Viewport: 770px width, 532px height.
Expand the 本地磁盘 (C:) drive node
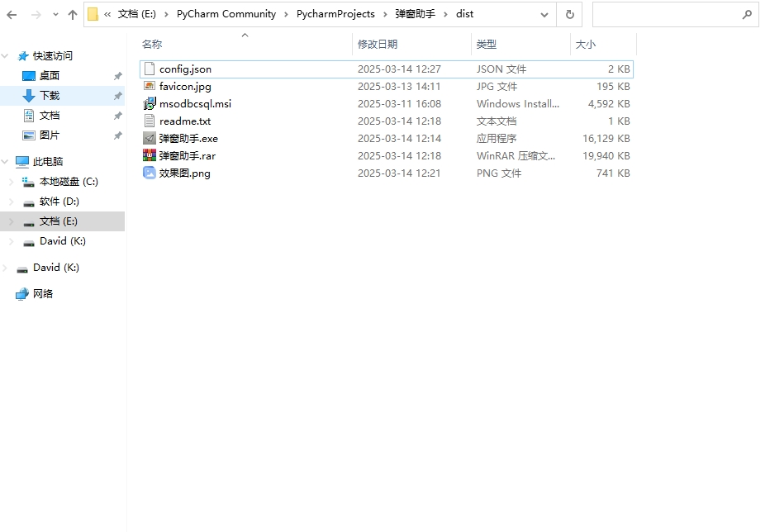11,182
